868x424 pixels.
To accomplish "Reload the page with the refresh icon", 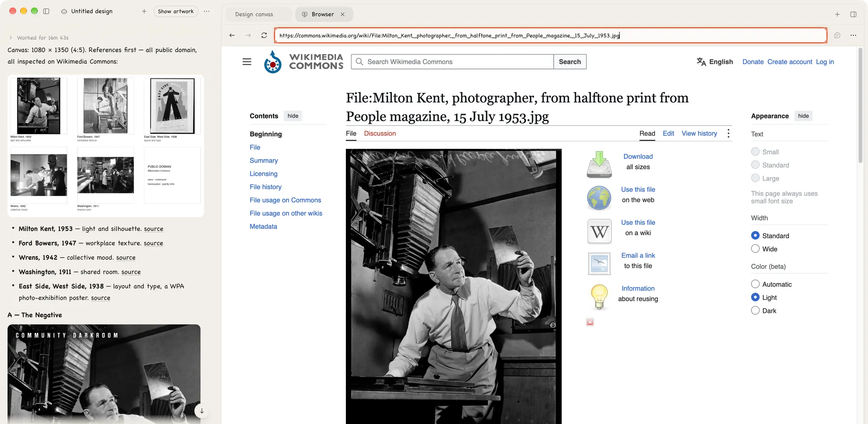I will point(264,35).
